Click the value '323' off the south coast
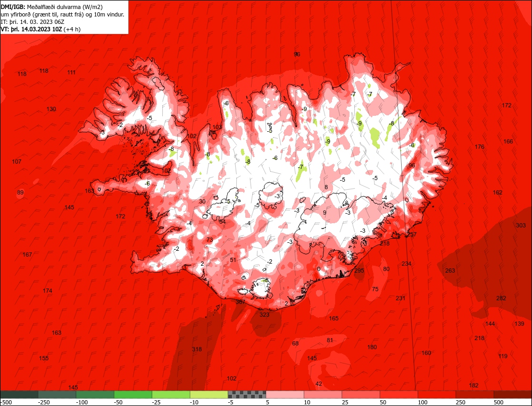532x406 pixels. click(x=264, y=315)
